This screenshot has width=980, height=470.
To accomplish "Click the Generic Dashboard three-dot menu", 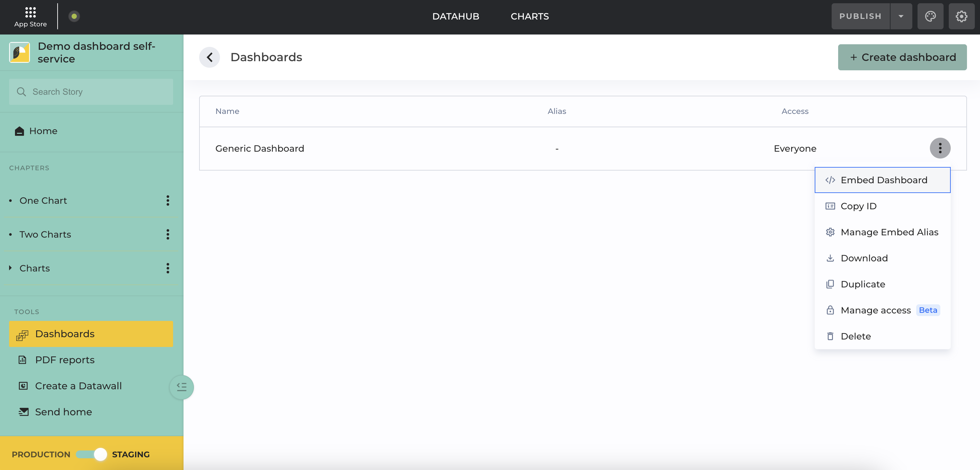I will click(x=940, y=148).
